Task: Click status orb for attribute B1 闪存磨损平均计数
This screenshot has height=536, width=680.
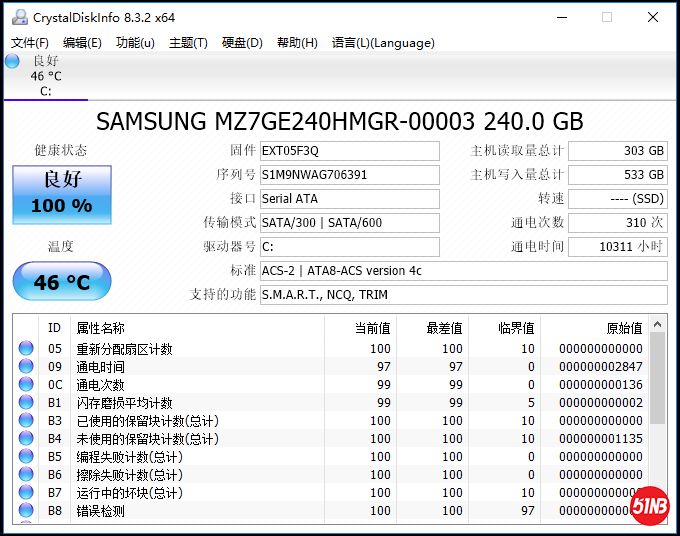Action: (26, 403)
